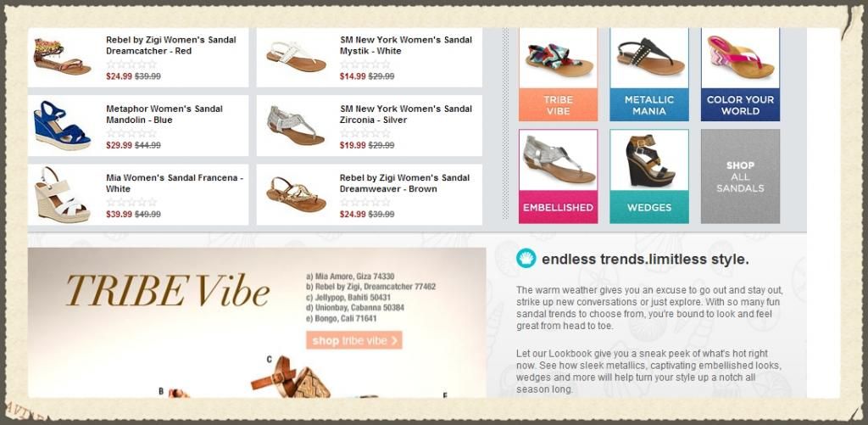
Task: Open Mia Francena White sandal link
Action: [175, 183]
